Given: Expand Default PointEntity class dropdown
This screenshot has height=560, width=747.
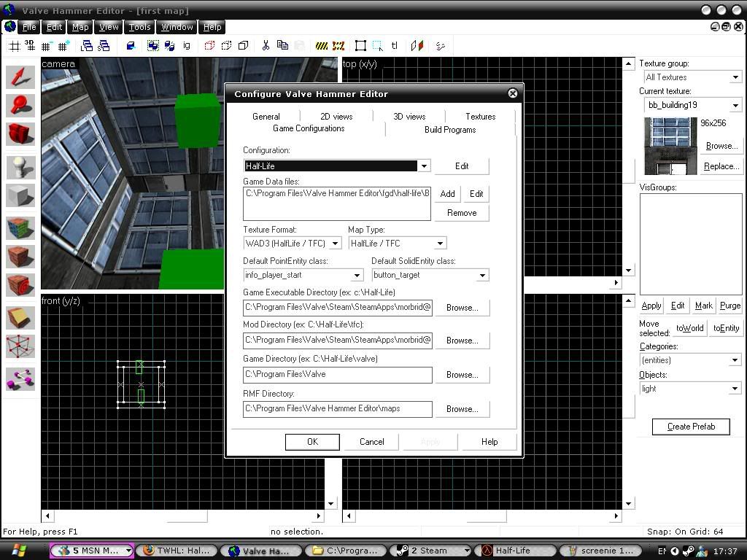Looking at the screenshot, I should (357, 275).
